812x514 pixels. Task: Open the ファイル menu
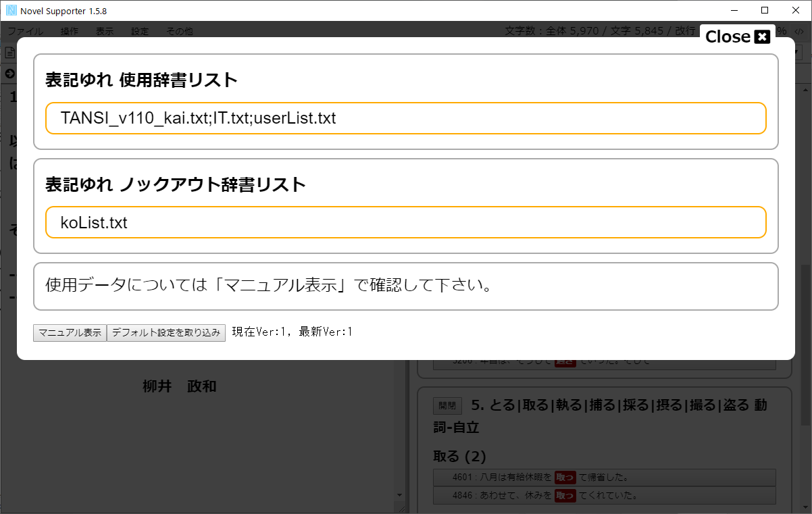(25, 31)
